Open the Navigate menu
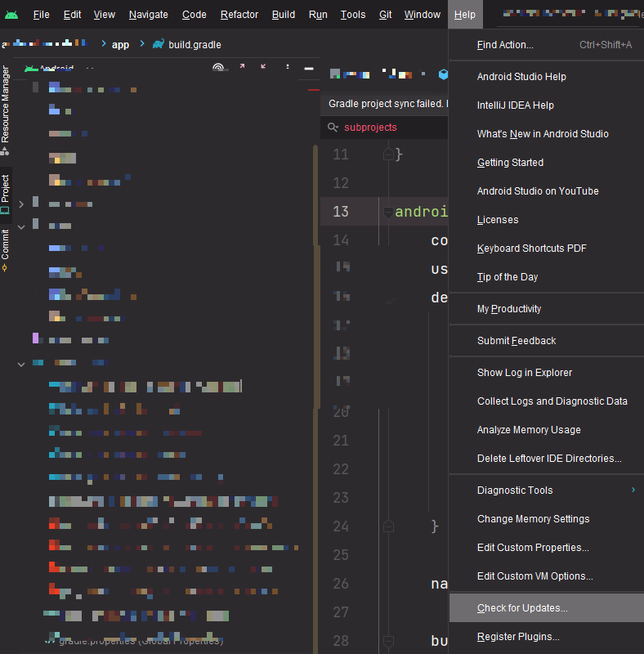 [x=149, y=15]
